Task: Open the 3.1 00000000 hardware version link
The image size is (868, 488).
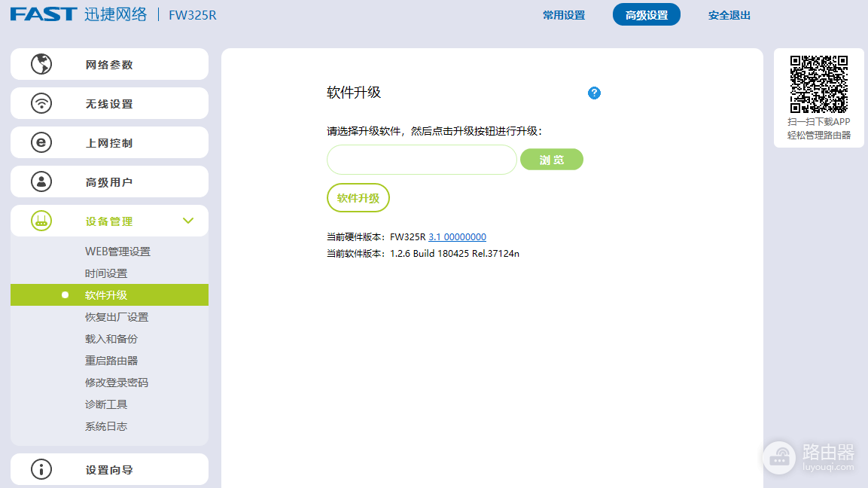Action: (x=457, y=237)
